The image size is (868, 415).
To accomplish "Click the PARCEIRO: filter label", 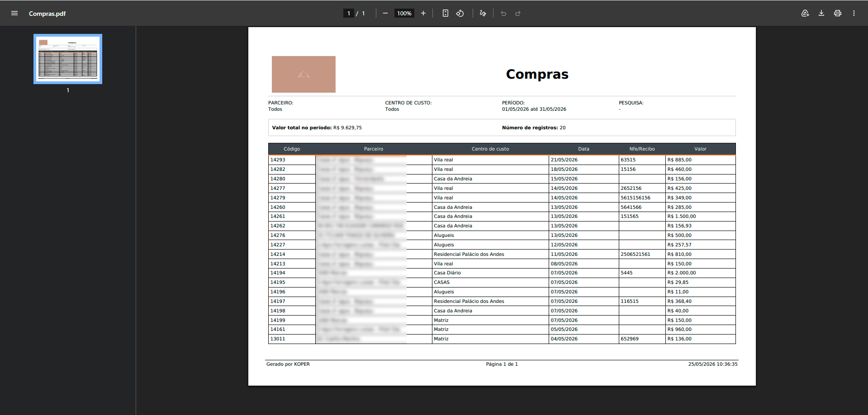I will [x=281, y=103].
